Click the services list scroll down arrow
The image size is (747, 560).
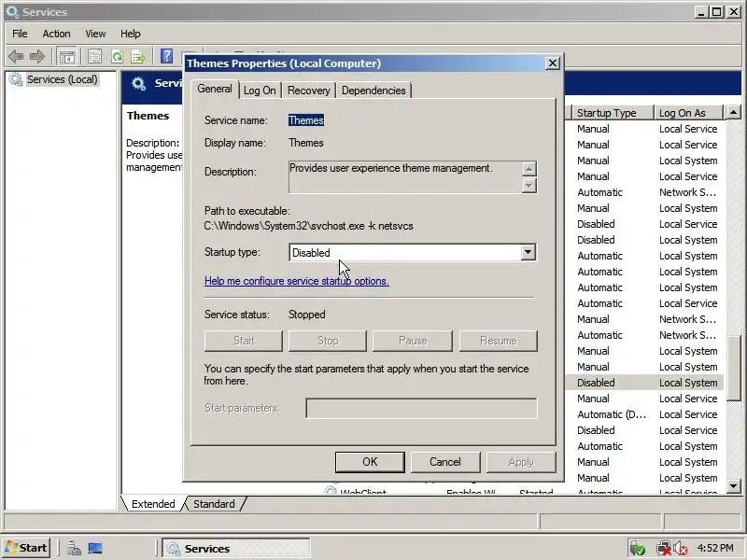[x=733, y=486]
